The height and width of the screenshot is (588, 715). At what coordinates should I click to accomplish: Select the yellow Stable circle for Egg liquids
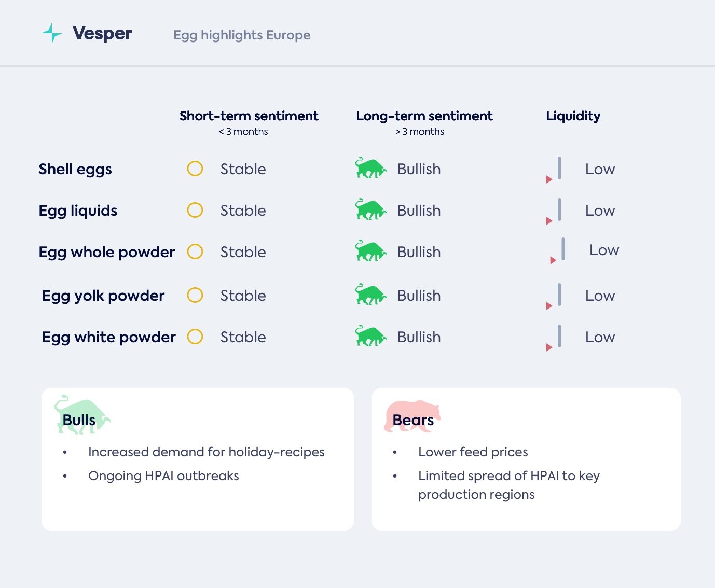(195, 210)
